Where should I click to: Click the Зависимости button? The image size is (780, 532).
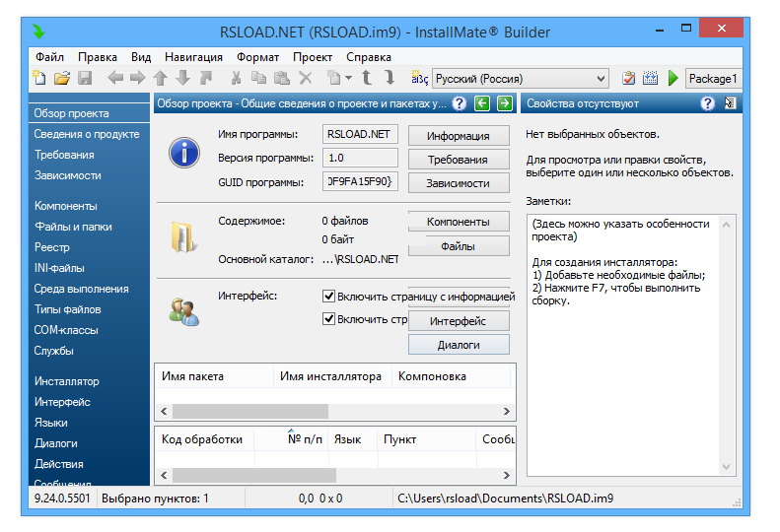click(459, 183)
